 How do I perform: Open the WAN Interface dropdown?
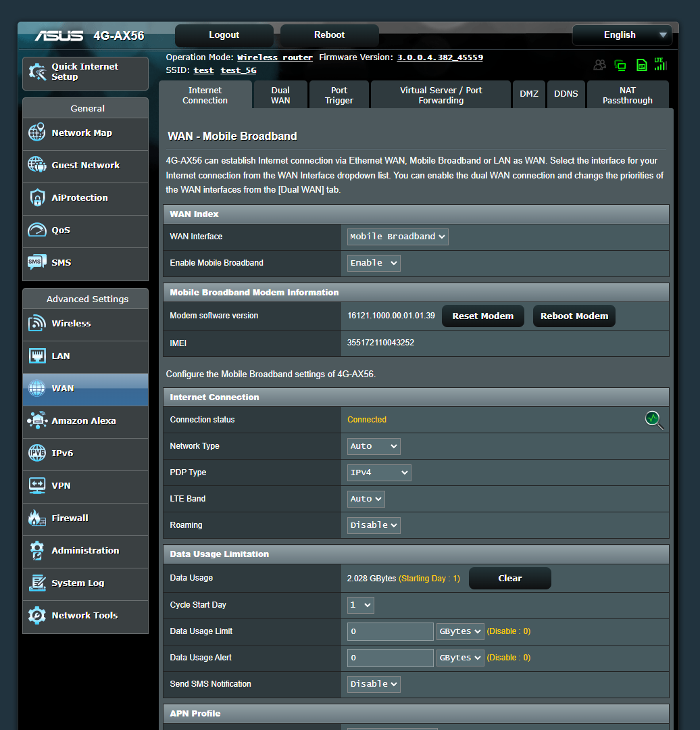(x=397, y=237)
